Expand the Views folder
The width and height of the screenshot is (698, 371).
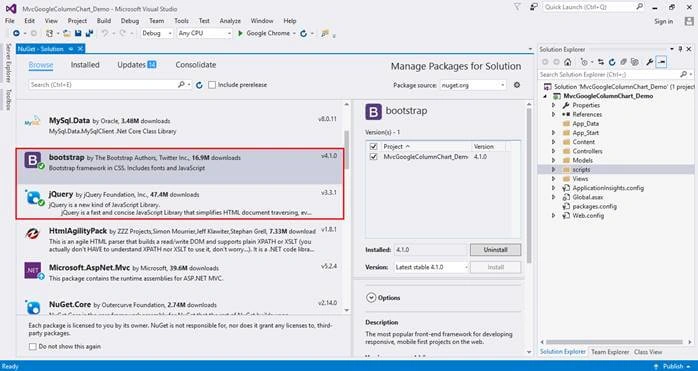click(553, 179)
